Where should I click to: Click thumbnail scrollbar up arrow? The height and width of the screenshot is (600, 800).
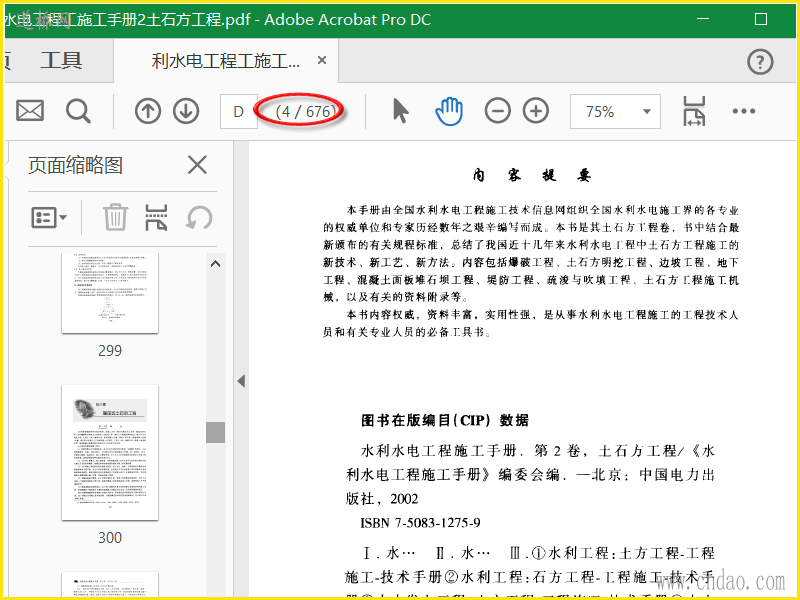tap(215, 264)
